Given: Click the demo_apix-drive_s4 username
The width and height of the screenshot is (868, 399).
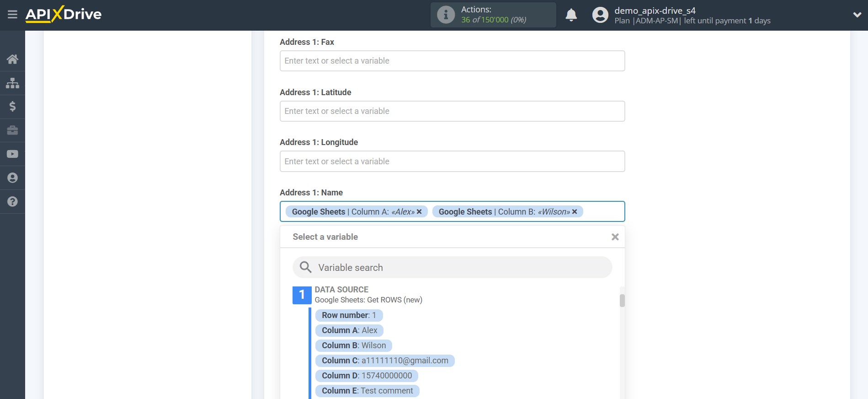Looking at the screenshot, I should 655,11.
